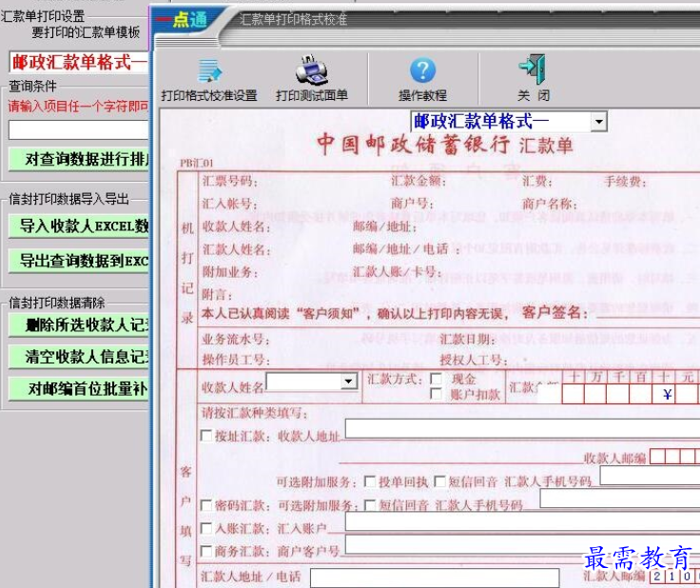Click the 对查询数据进行排序 button
Image resolution: width=700 pixels, height=588 pixels.
coord(79,159)
